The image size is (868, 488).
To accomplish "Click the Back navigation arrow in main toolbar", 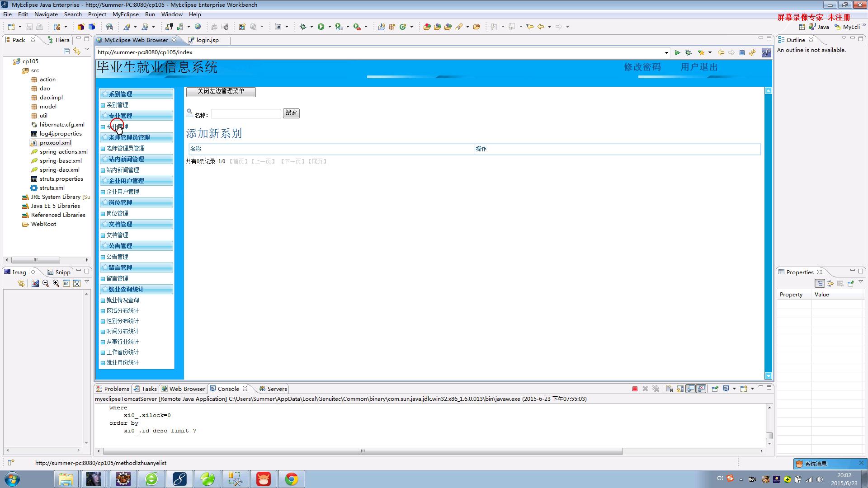I will (x=541, y=27).
